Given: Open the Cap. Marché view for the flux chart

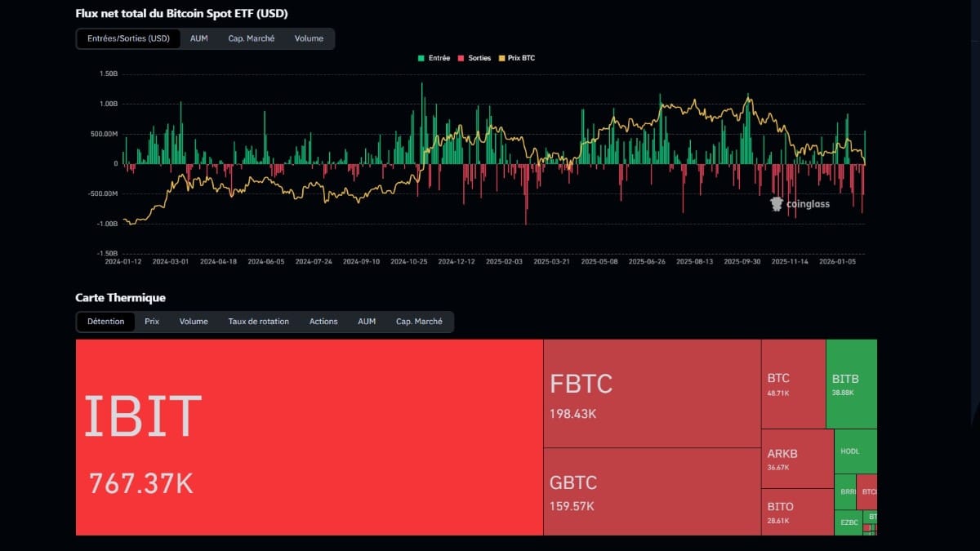Looking at the screenshot, I should [251, 38].
